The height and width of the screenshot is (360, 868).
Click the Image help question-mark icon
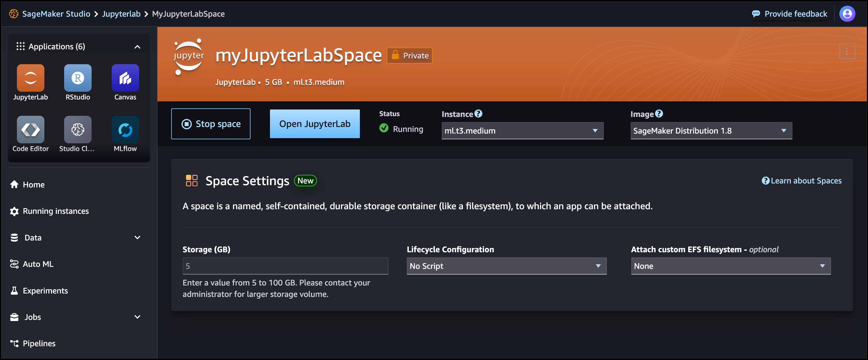point(659,114)
